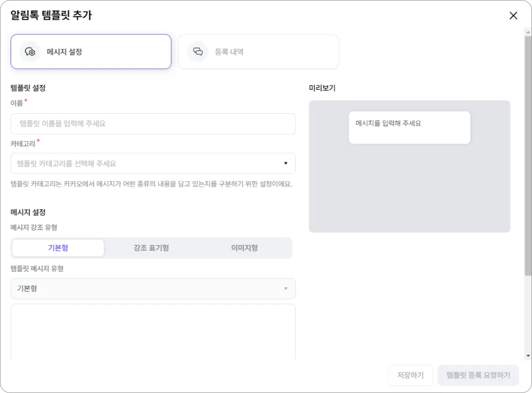Switch emphasis type to 강조 표기형

[x=151, y=248]
